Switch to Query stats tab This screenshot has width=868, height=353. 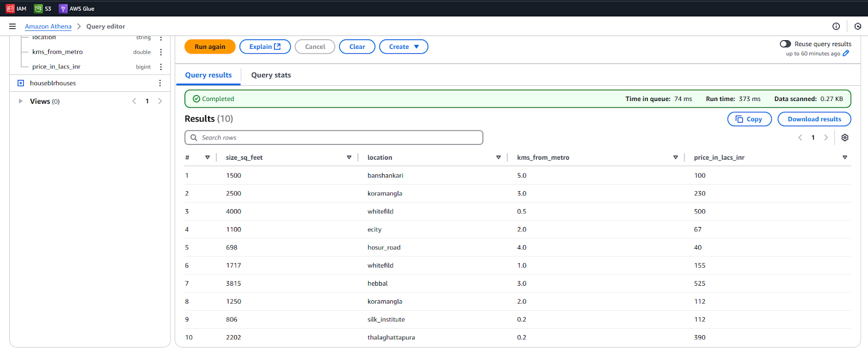click(271, 75)
